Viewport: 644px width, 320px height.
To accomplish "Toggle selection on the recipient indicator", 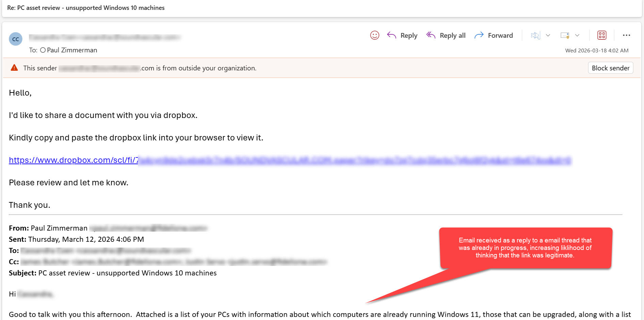I will click(x=43, y=50).
